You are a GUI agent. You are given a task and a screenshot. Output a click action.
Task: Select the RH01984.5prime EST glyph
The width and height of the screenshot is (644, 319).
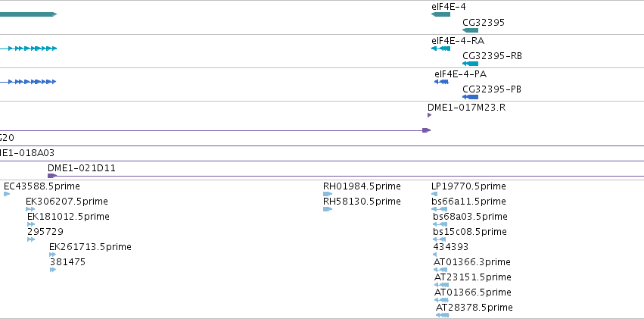tap(328, 194)
